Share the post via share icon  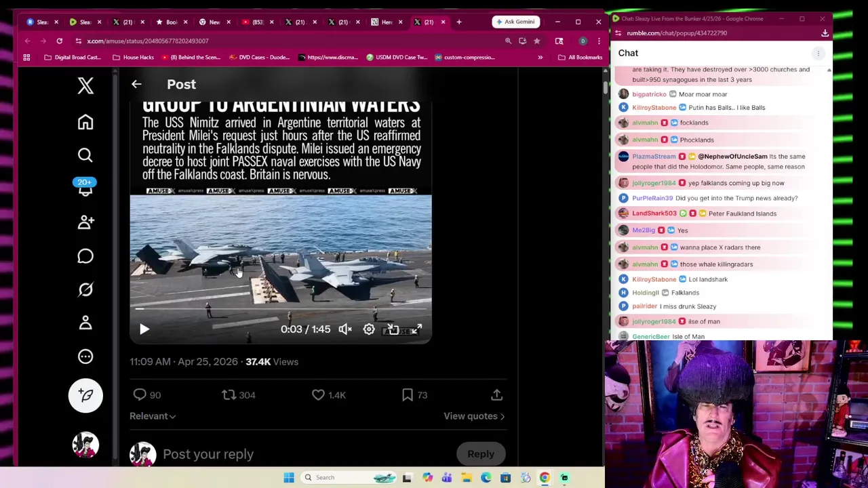coord(496,395)
